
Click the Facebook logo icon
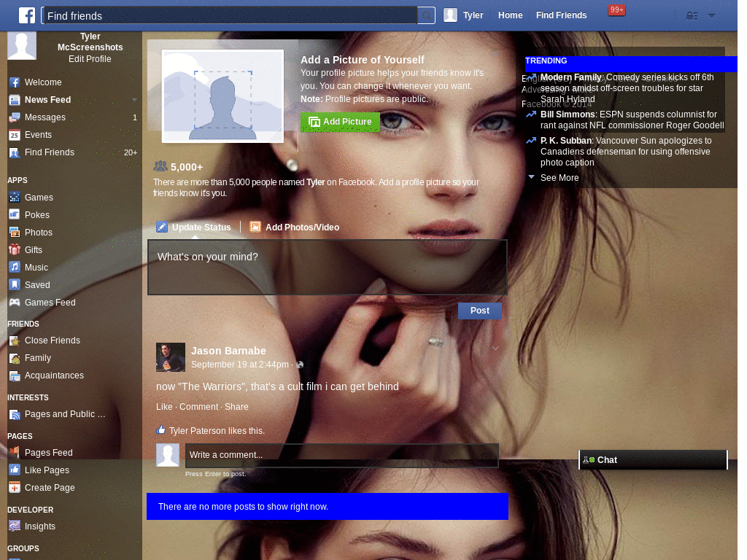tap(27, 16)
